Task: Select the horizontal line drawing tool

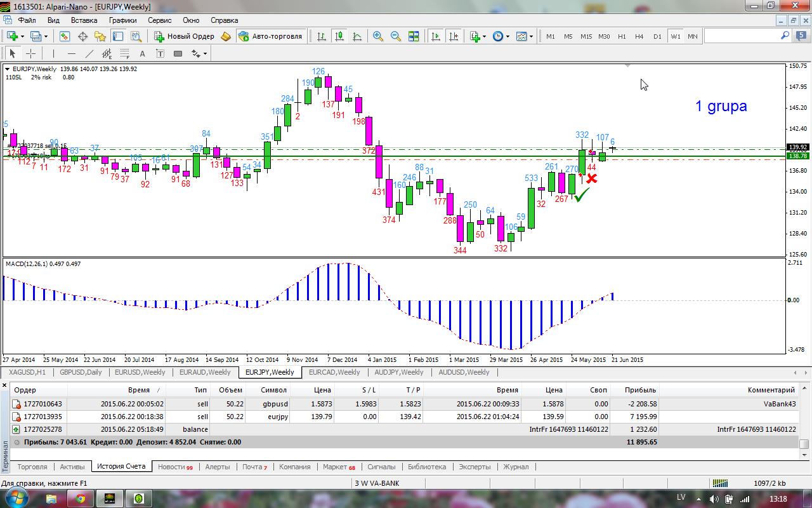Action: coord(71,53)
